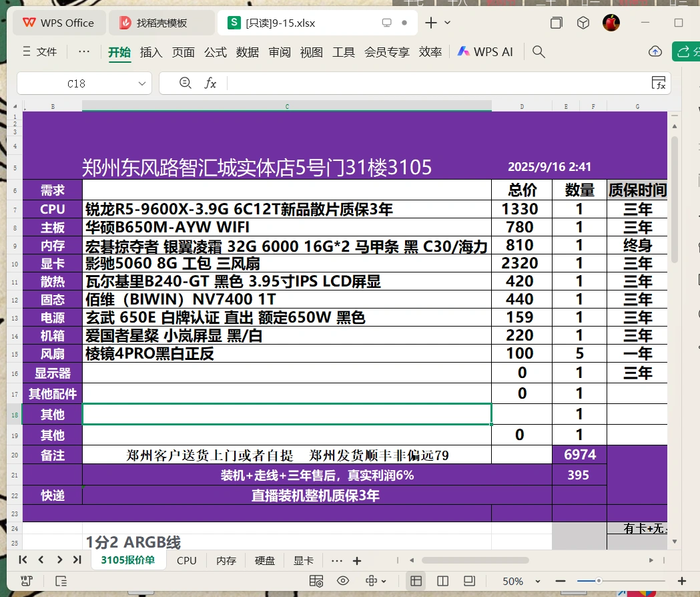Open the 效率 ribbon tab
This screenshot has height=597, width=700.
[x=430, y=52]
